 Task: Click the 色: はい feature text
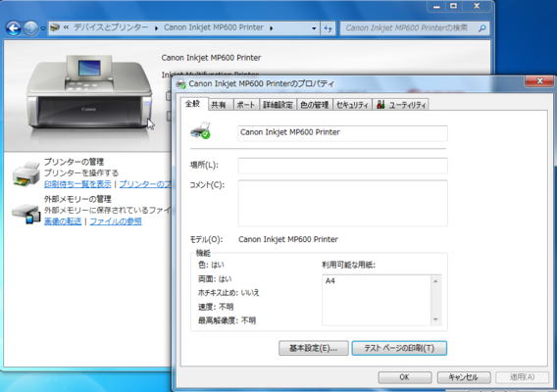[x=212, y=265]
